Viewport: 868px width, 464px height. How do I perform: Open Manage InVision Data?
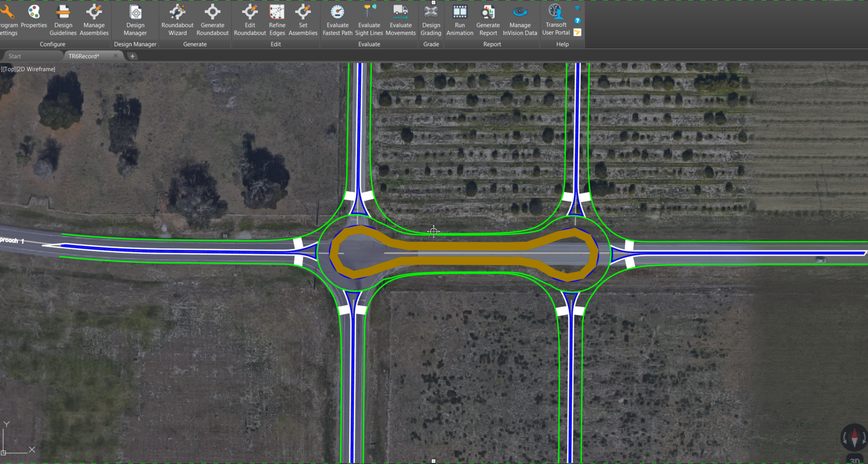tap(520, 20)
